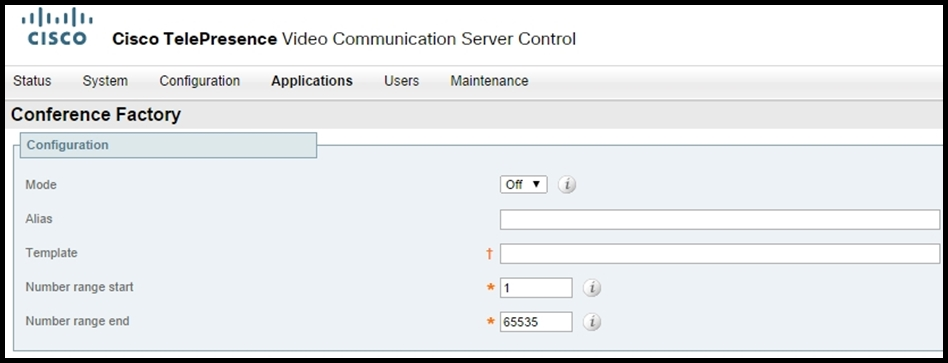
Task: Open the Mode dropdown
Action: tap(524, 185)
